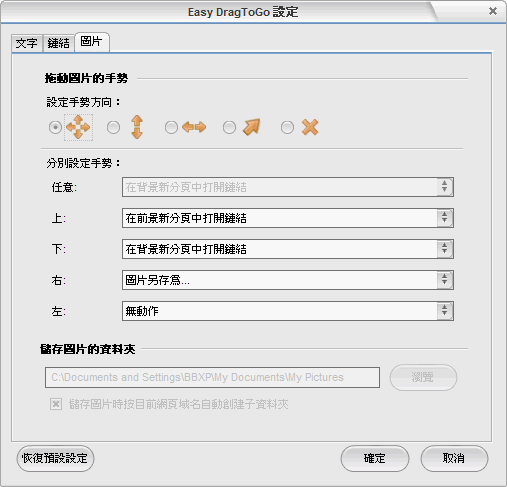
Task: Open the 右 dropdown showing 圖片另存為...
Action: (x=288, y=280)
